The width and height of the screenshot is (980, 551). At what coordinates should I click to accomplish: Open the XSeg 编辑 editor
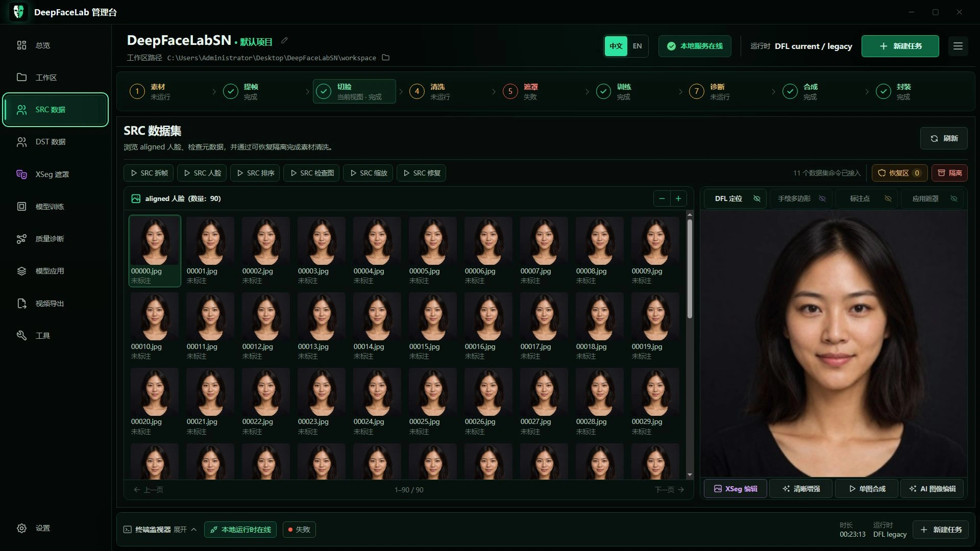pyautogui.click(x=735, y=489)
